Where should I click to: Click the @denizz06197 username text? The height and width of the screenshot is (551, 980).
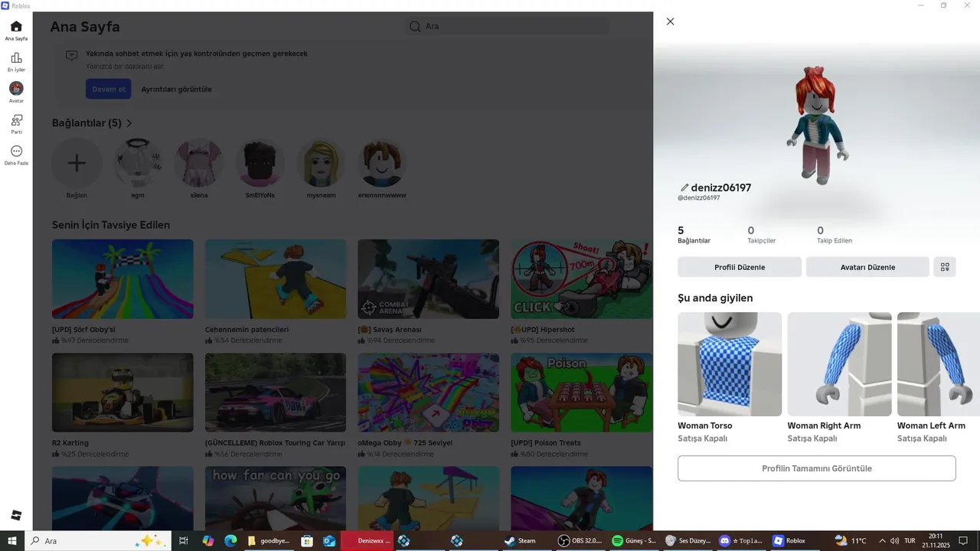(x=698, y=198)
